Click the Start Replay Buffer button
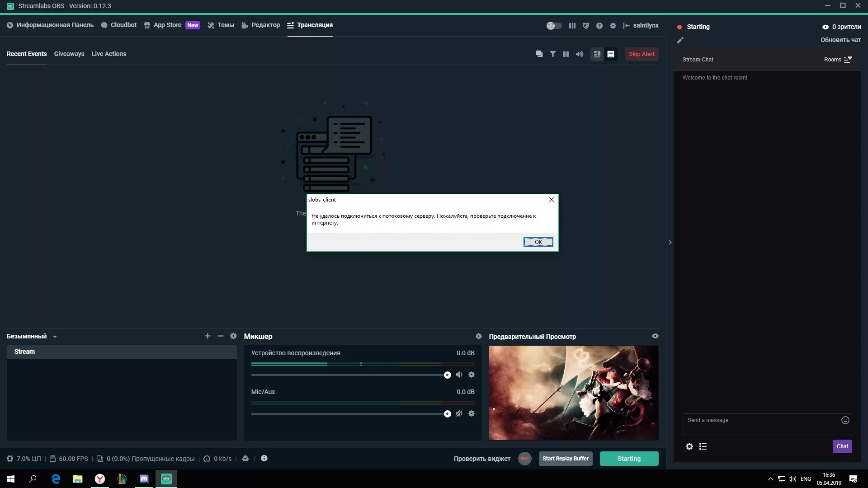 tap(565, 458)
